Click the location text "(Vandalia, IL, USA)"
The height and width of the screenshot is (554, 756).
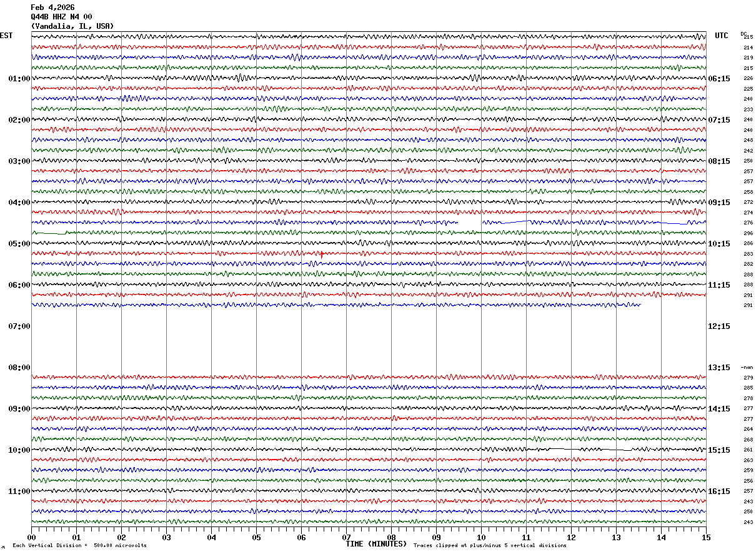coord(72,26)
